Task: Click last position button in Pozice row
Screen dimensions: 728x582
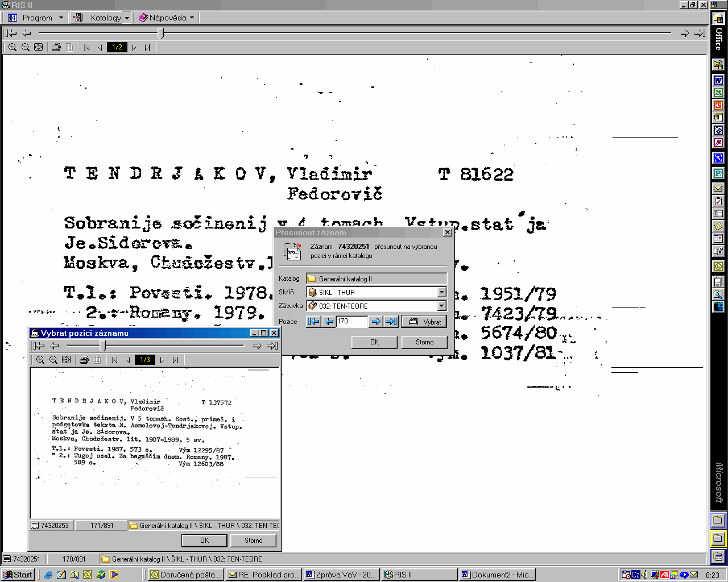Action: (x=391, y=322)
